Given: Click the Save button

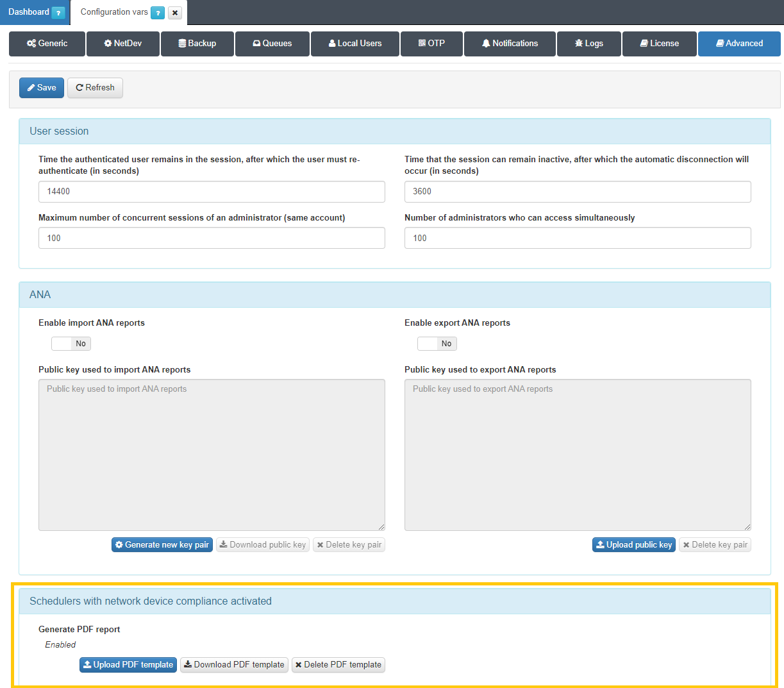Looking at the screenshot, I should pos(42,88).
